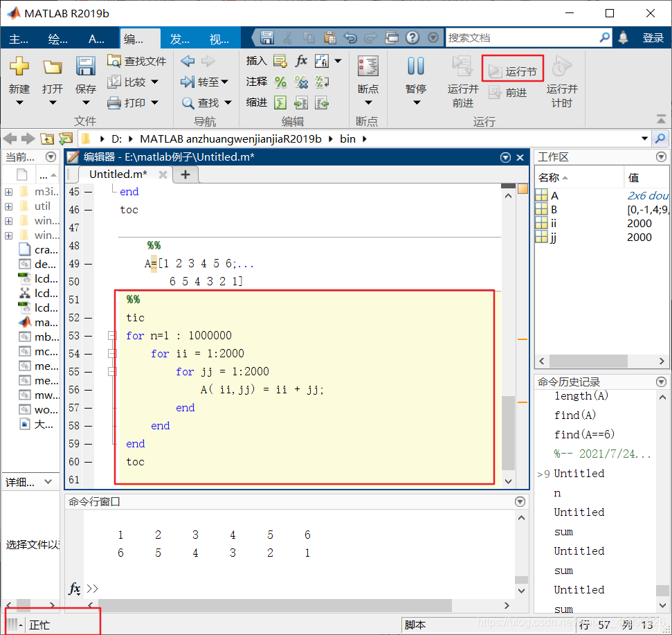Viewport: 672px width, 635px height.
Task: Expand the m3i... folder tree node
Action: (8, 192)
